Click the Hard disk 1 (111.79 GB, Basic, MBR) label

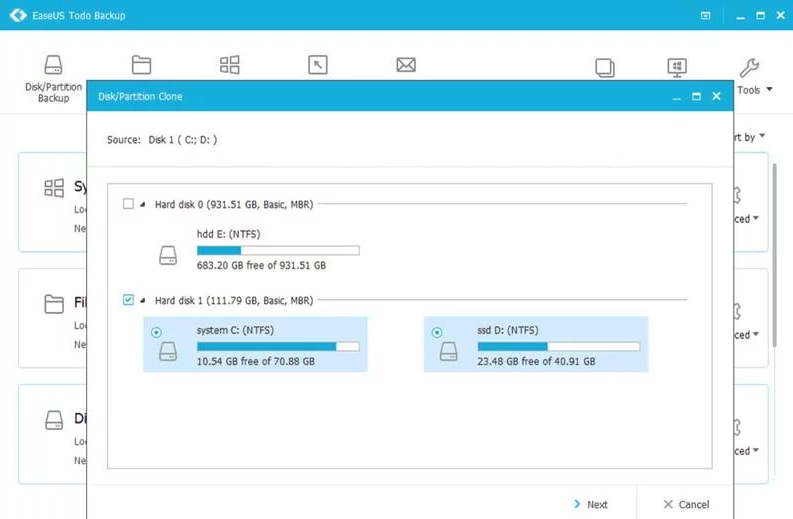coord(234,300)
